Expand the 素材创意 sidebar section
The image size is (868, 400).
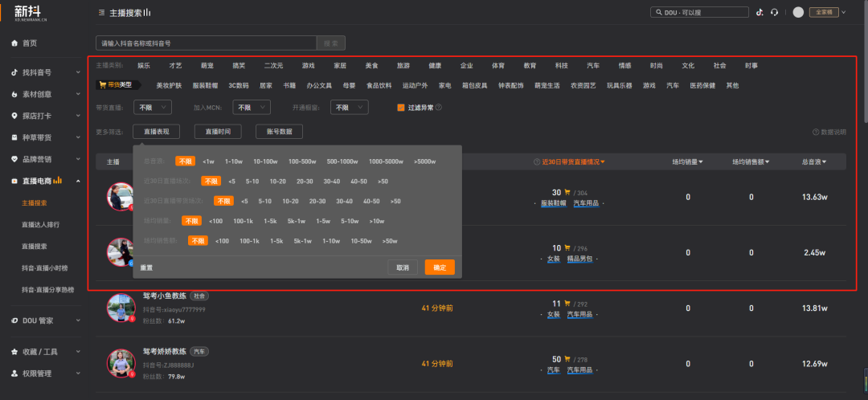[78, 94]
